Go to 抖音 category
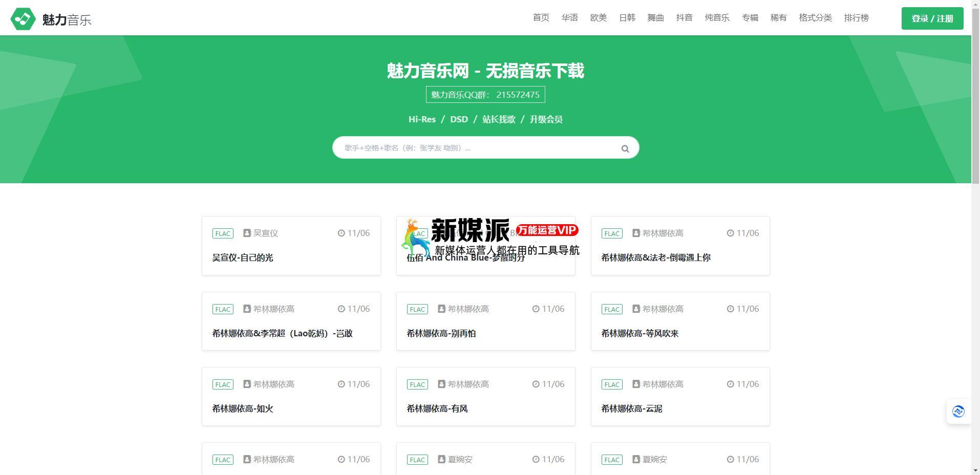 click(684, 18)
